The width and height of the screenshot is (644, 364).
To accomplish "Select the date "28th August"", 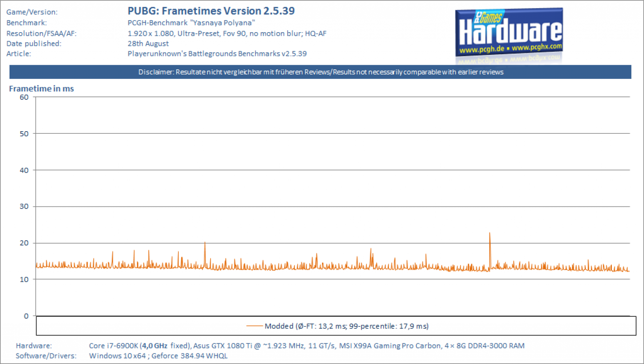I will pyautogui.click(x=148, y=43).
